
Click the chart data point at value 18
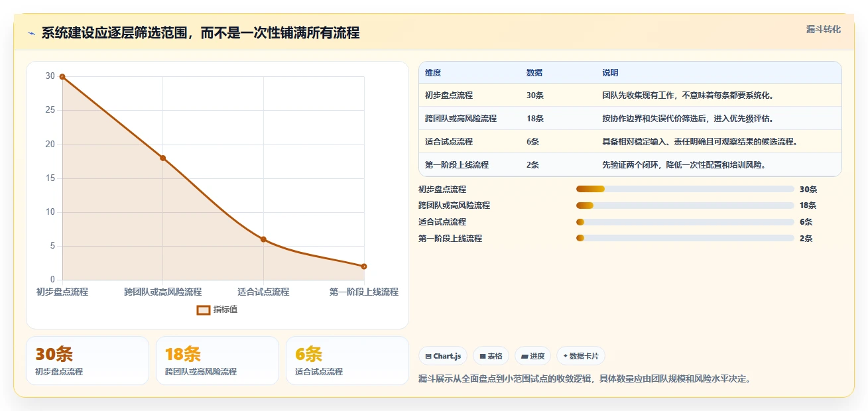(x=163, y=158)
